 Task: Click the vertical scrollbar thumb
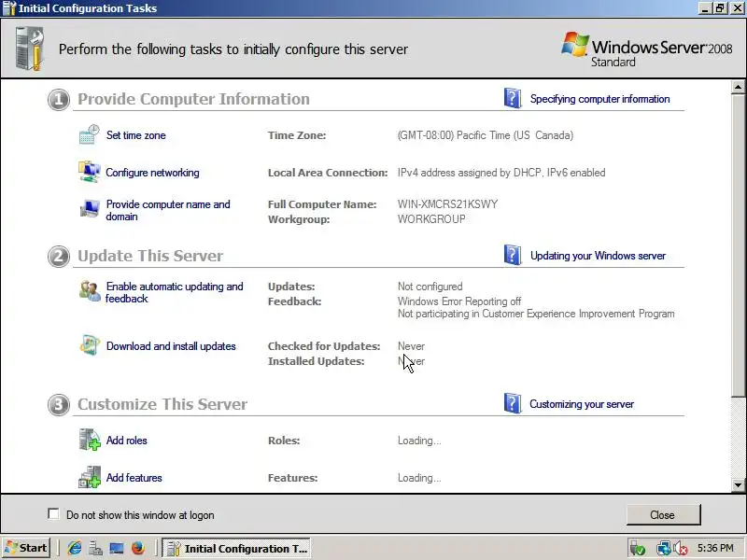tap(738, 245)
